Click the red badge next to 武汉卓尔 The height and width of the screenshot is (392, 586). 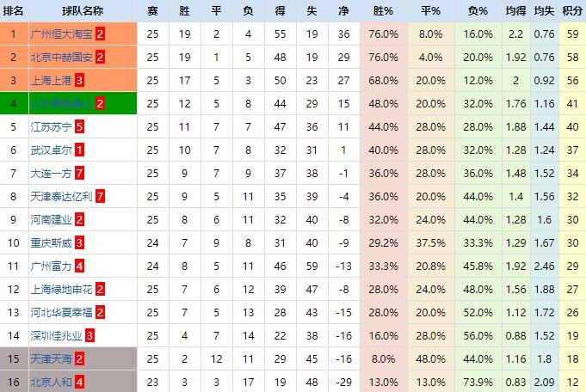click(x=79, y=150)
